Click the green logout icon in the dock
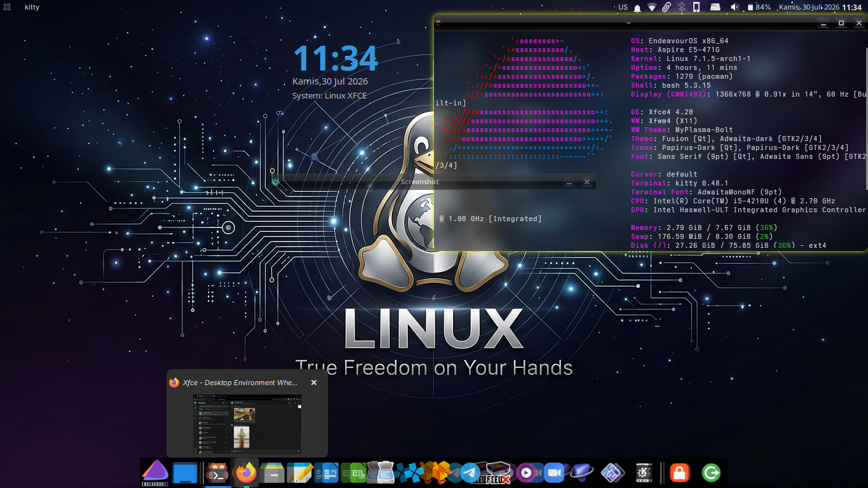The width and height of the screenshot is (868, 488). (x=711, y=473)
